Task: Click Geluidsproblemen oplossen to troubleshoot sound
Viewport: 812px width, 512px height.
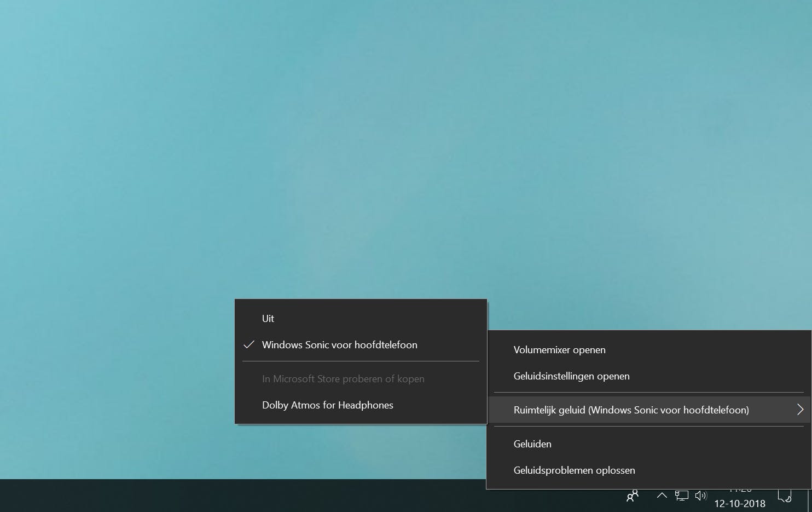Action: (574, 470)
